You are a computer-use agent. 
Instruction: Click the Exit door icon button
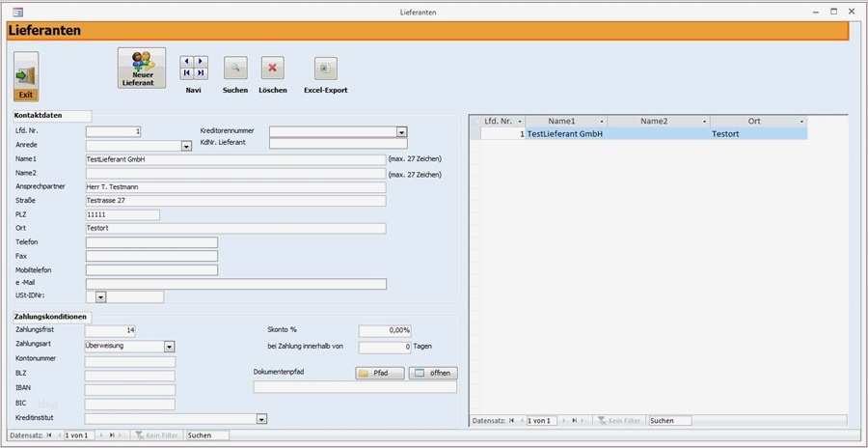pyautogui.click(x=26, y=76)
